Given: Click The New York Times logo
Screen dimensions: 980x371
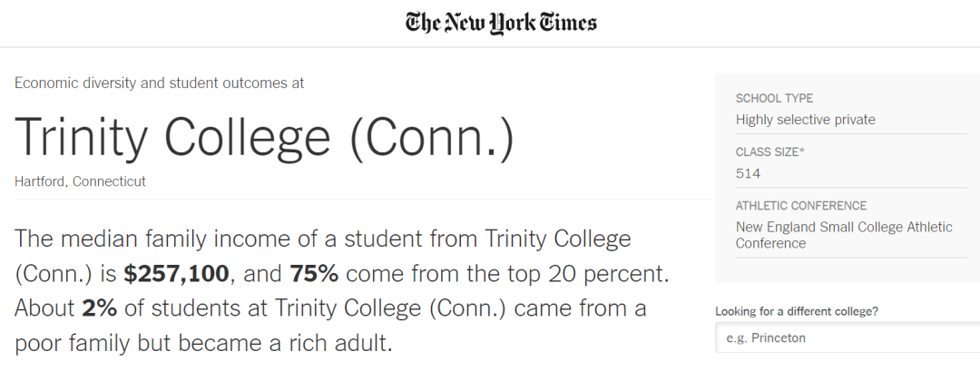Looking at the screenshot, I should (501, 23).
